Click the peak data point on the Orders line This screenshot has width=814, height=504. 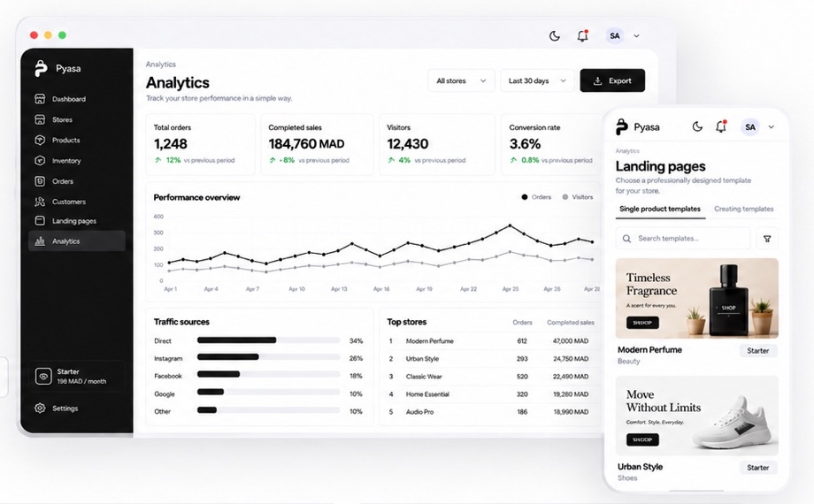tap(510, 225)
